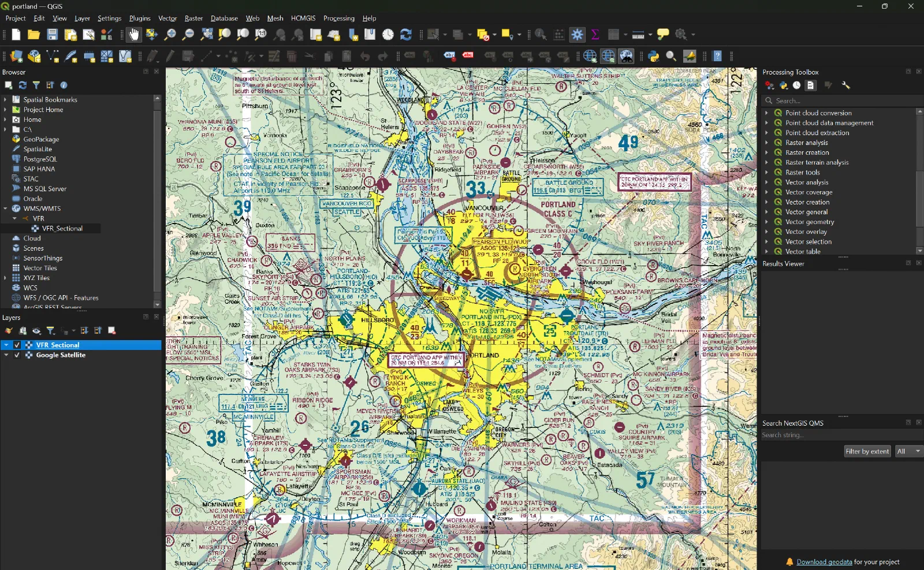
Task: Expand Spatial Bookmarks in Browser
Action: click(x=5, y=100)
